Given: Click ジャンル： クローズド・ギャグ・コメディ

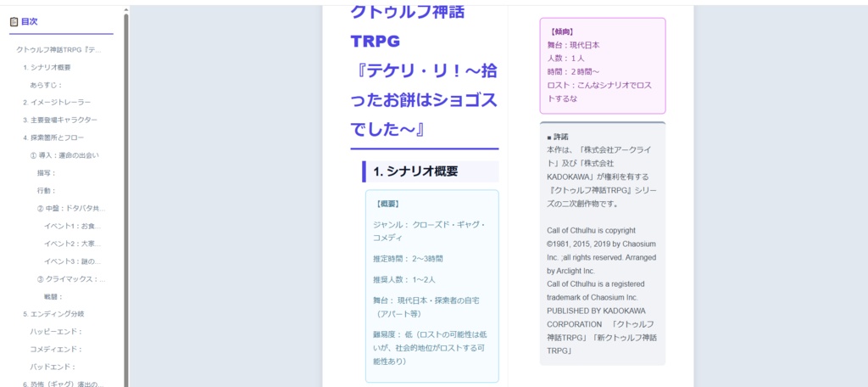Looking at the screenshot, I should [430, 231].
